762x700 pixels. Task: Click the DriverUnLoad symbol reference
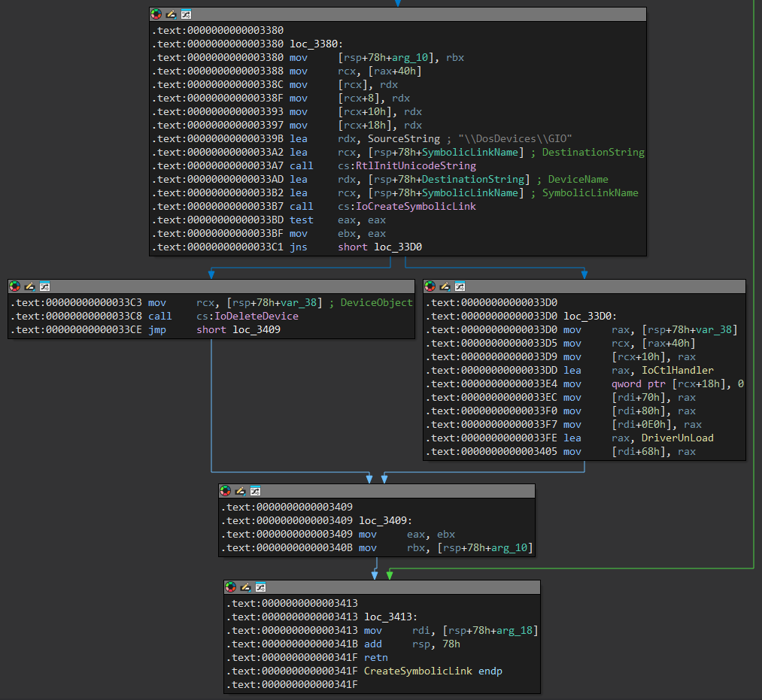click(676, 438)
